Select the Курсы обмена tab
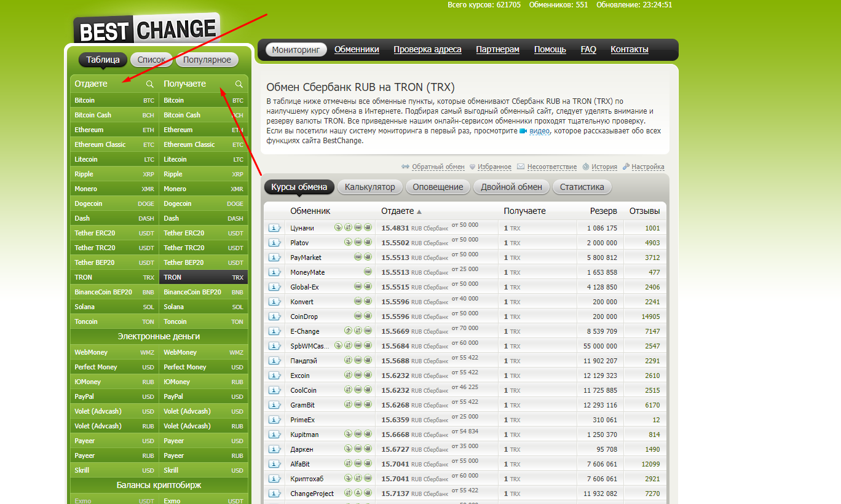This screenshot has height=504, width=841. (299, 187)
